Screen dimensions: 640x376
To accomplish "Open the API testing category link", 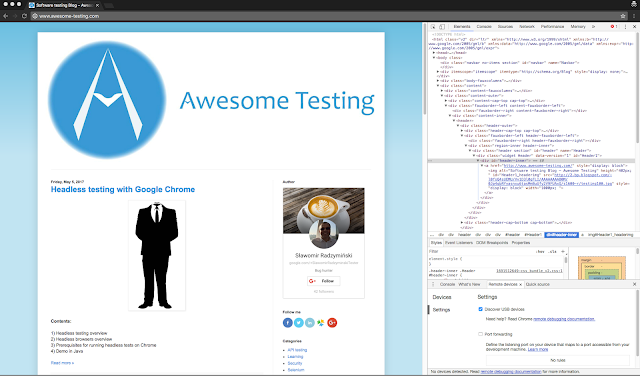I will (297, 350).
